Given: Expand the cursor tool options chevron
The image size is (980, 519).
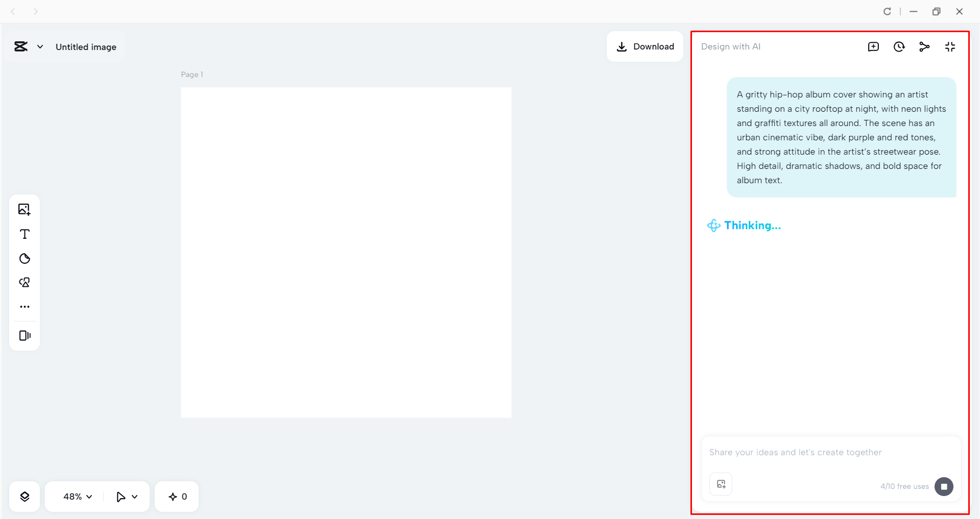Looking at the screenshot, I should (x=135, y=497).
